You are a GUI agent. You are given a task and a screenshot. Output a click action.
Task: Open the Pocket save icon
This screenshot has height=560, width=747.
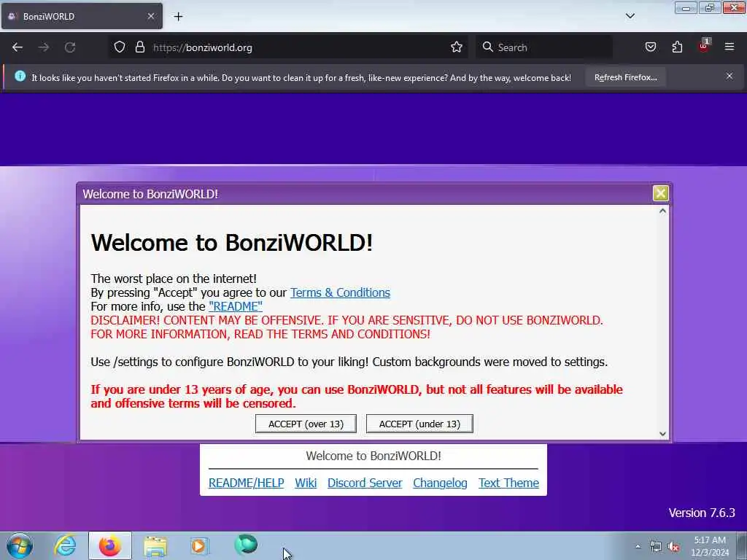tap(651, 47)
